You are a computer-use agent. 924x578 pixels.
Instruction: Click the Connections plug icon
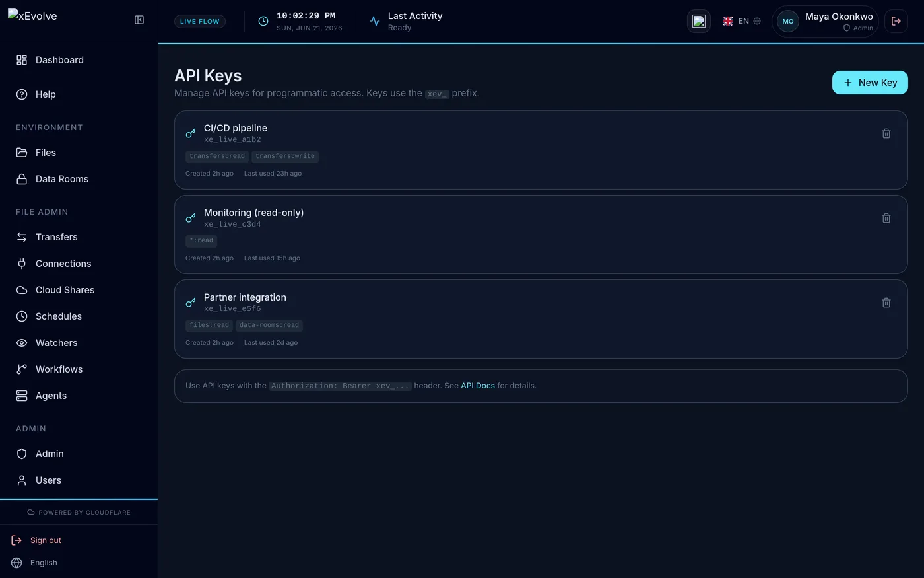[22, 264]
